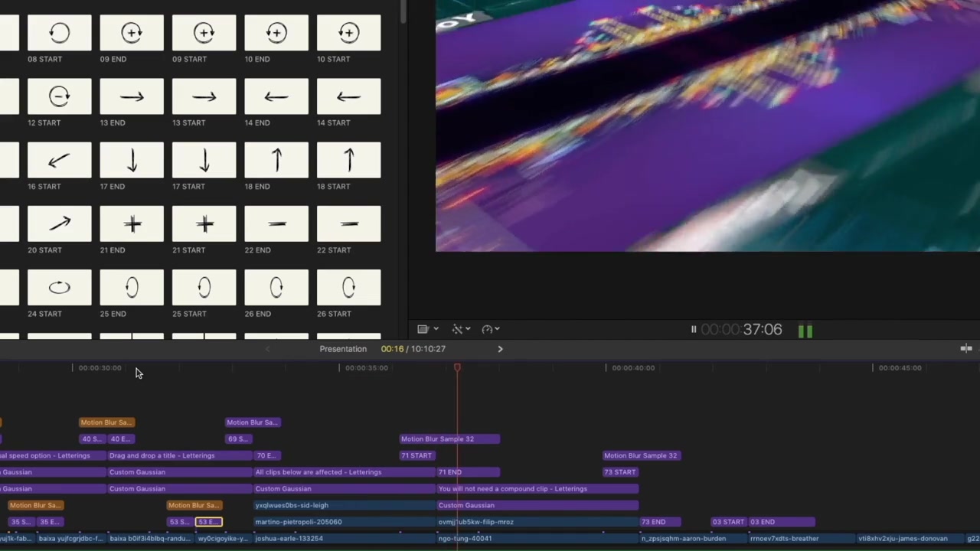
Task: Open the clip appearance dropdown under viewer
Action: 427,329
